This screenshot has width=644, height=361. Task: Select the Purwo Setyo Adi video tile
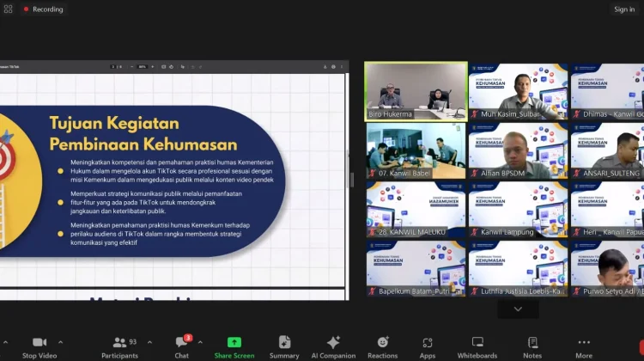point(607,268)
